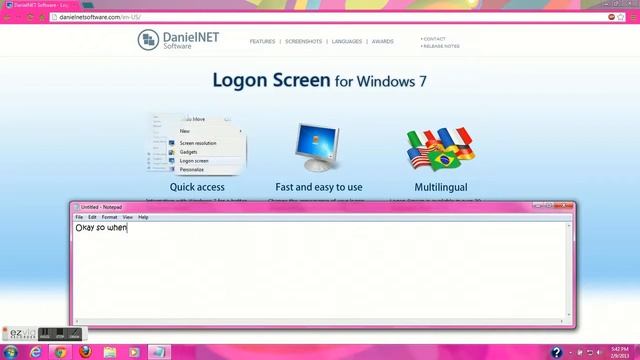Click the Notepad vertical scrollbar down arrow
The image size is (640, 360).
coord(569,315)
